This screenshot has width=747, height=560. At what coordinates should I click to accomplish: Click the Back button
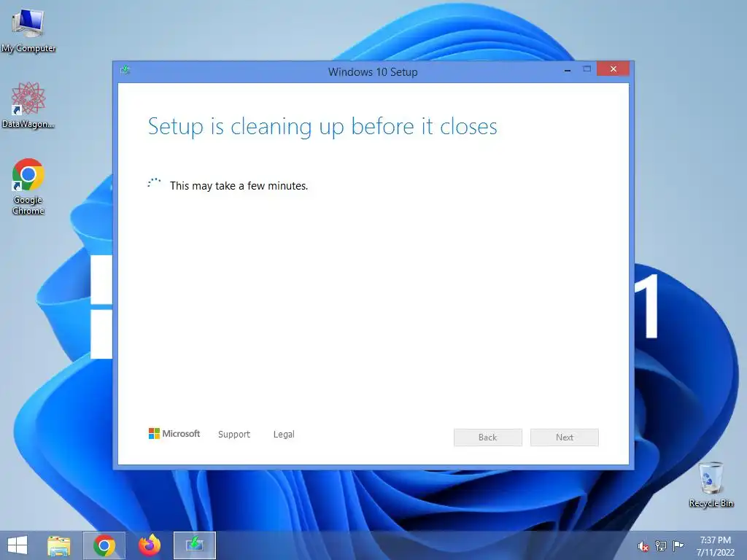click(488, 437)
